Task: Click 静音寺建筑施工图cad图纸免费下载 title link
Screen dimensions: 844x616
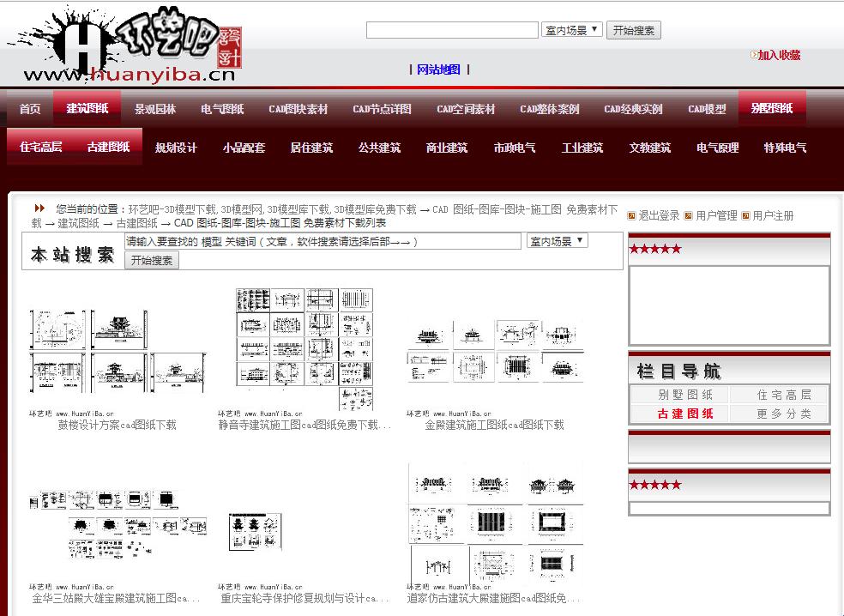Action: pyautogui.click(x=304, y=425)
